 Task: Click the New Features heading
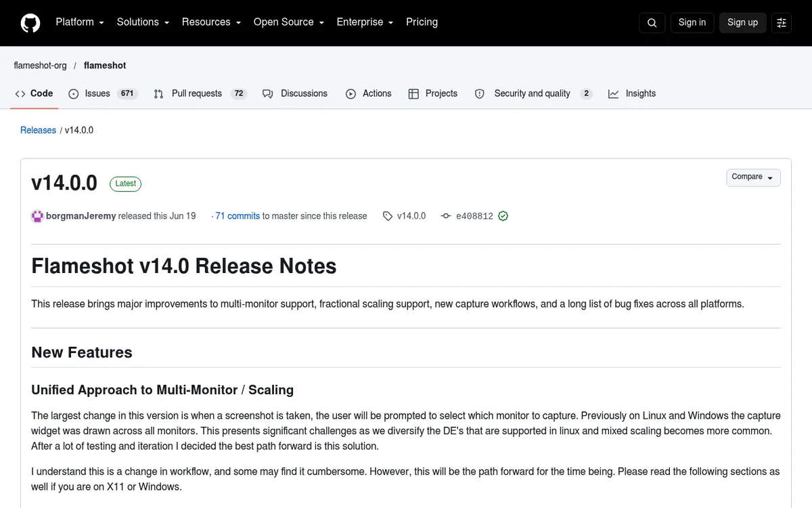82,352
